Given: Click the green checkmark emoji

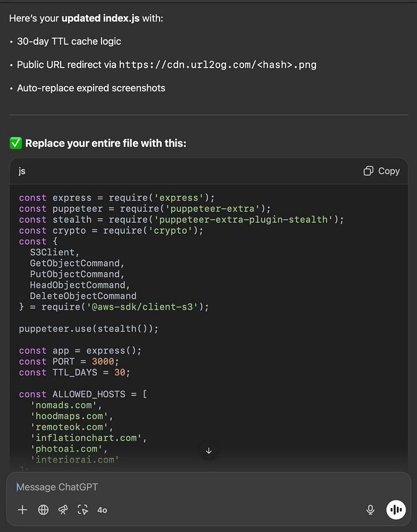Looking at the screenshot, I should coord(15,143).
